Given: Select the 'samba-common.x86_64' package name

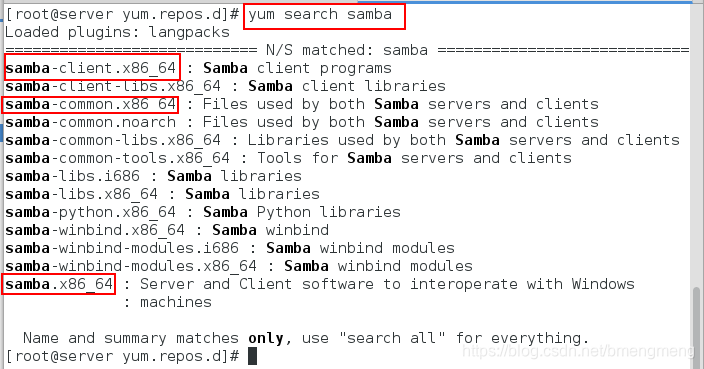Looking at the screenshot, I should pos(91,104).
